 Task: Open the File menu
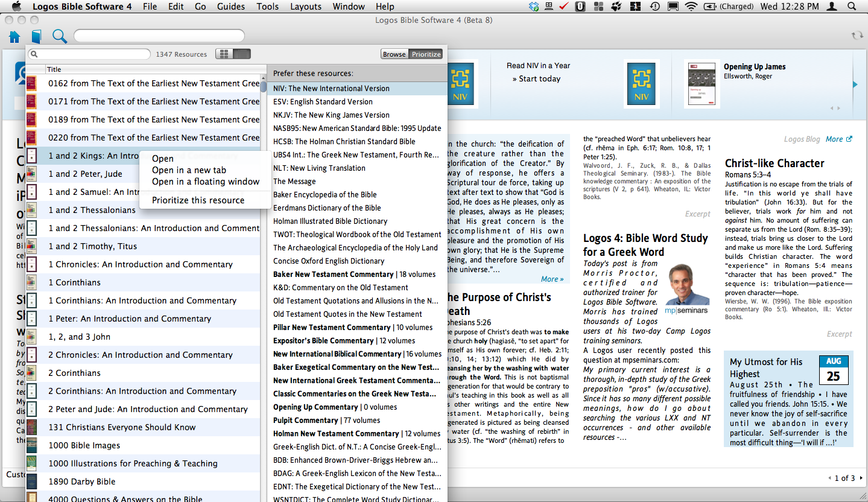[x=150, y=7]
